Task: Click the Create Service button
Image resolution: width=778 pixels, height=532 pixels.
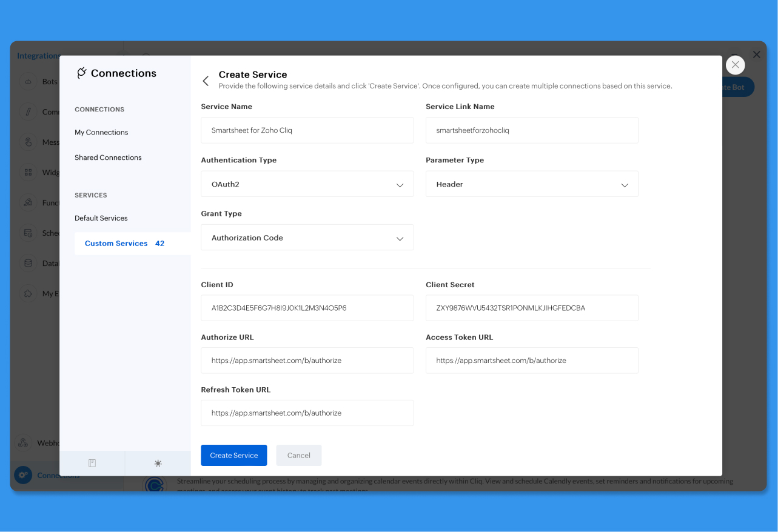Action: pyautogui.click(x=234, y=456)
